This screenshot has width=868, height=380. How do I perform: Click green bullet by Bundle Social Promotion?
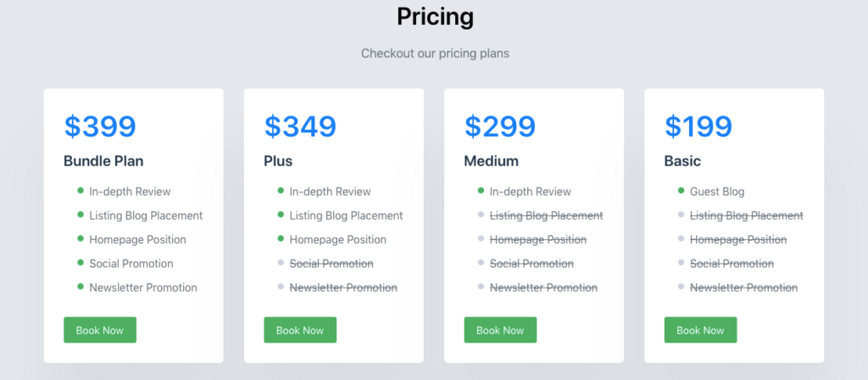81,263
